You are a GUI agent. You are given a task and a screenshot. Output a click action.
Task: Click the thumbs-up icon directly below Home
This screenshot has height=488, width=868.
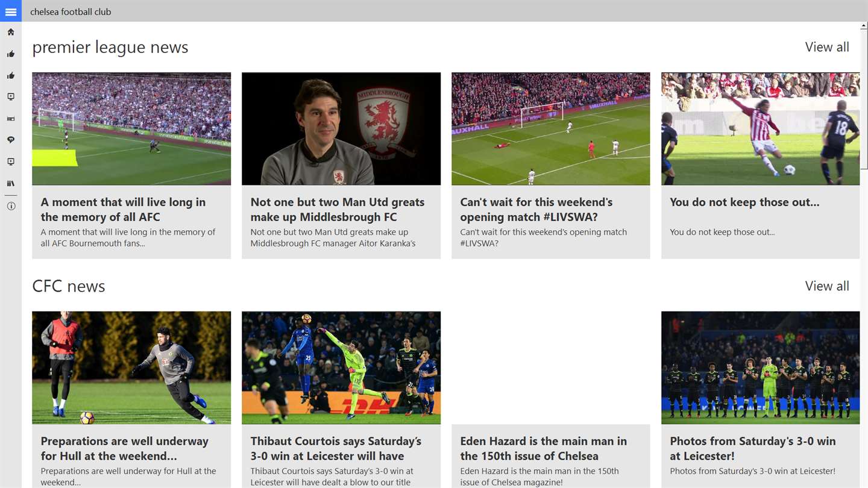tap(11, 54)
